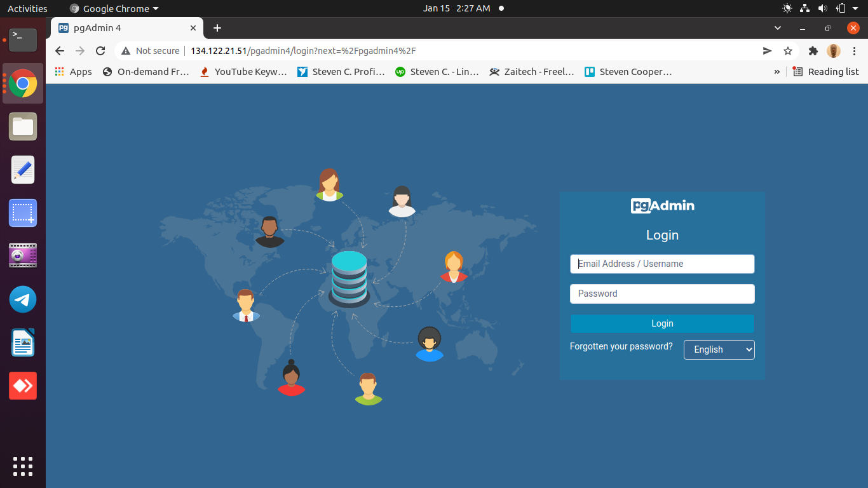Open the tab search dropdown arrow
This screenshot has width=868, height=488.
pos(778,28)
